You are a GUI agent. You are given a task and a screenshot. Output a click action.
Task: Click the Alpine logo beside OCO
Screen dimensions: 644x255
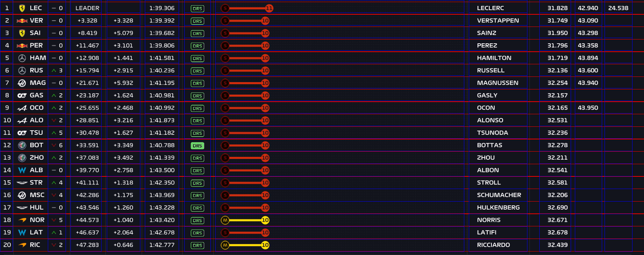click(x=22, y=108)
